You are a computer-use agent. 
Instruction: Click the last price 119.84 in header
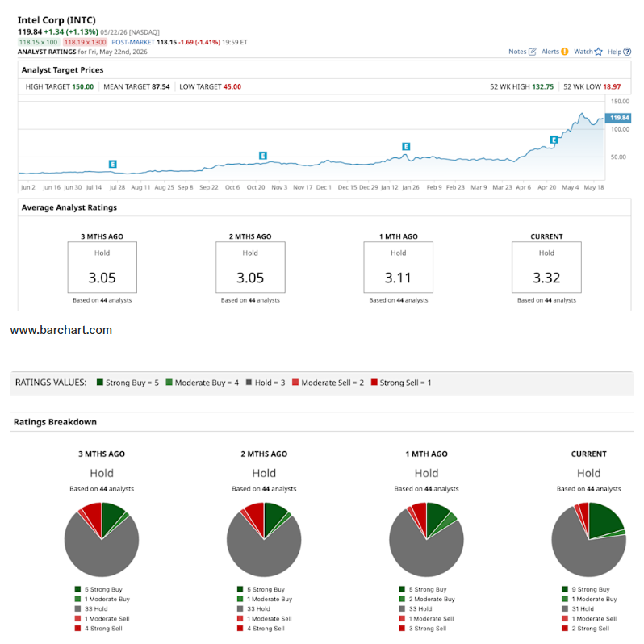[x=30, y=31]
